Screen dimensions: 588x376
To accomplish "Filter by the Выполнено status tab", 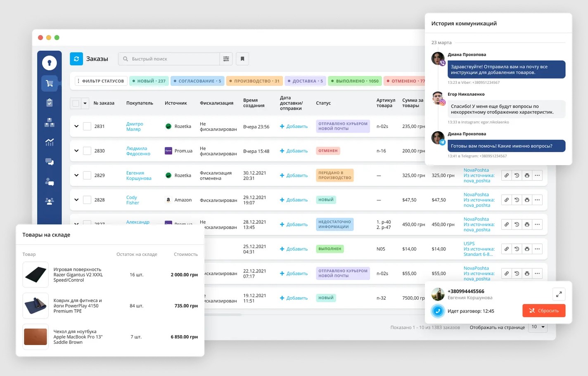I will (x=355, y=81).
